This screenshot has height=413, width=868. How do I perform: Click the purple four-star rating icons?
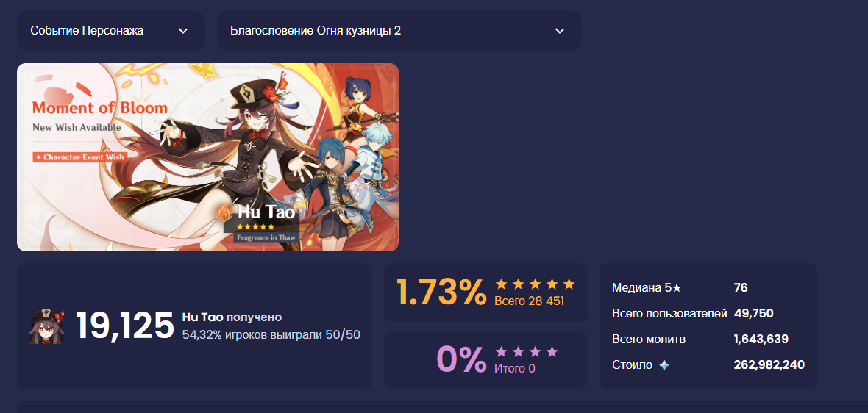coord(527,351)
